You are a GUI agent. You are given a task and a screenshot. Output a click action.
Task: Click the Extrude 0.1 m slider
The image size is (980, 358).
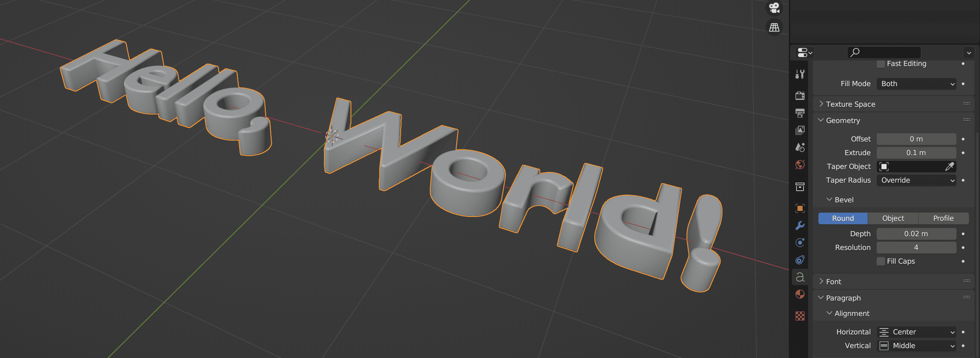916,153
